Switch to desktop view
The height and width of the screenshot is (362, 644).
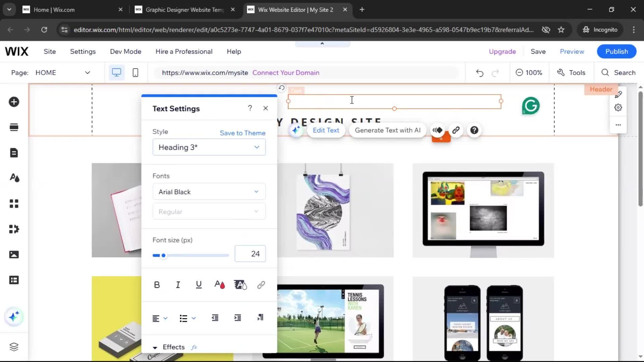coord(116,72)
